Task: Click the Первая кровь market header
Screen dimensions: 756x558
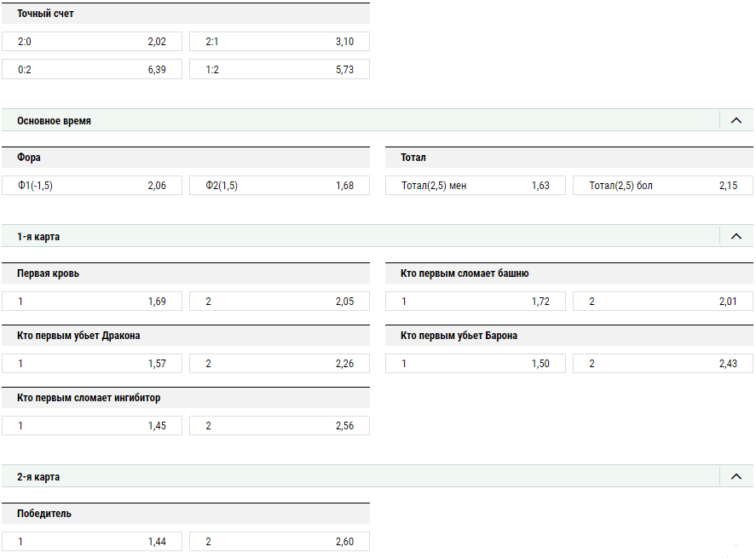Action: (x=186, y=273)
